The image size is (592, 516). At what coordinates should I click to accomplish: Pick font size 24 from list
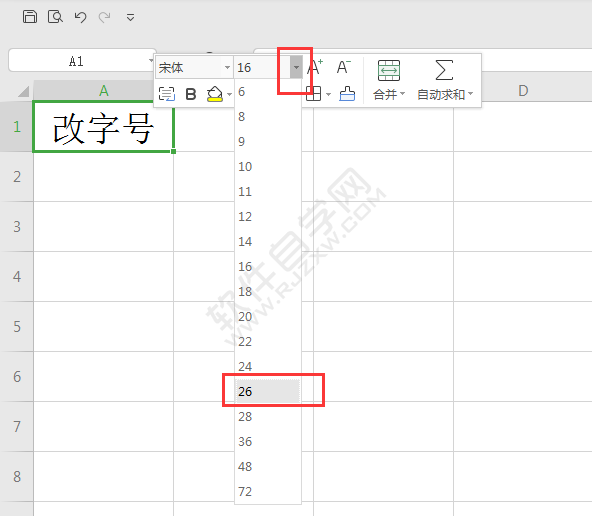268,367
